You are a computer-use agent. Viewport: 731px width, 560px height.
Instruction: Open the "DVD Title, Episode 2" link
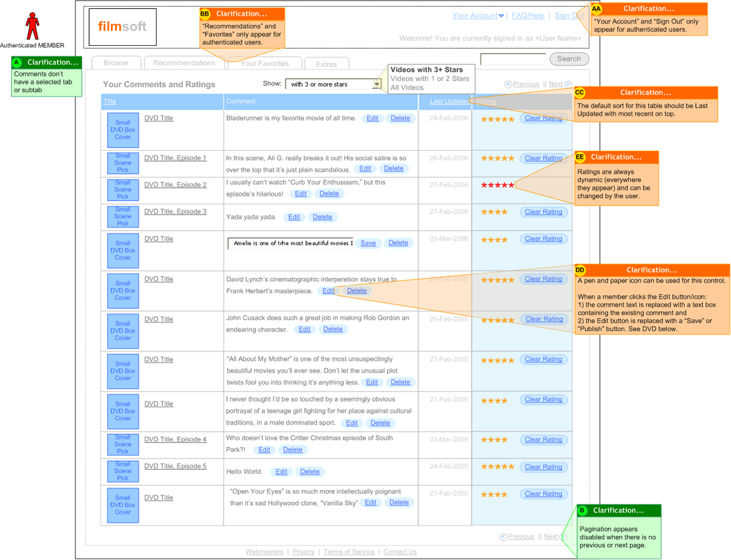pyautogui.click(x=176, y=185)
